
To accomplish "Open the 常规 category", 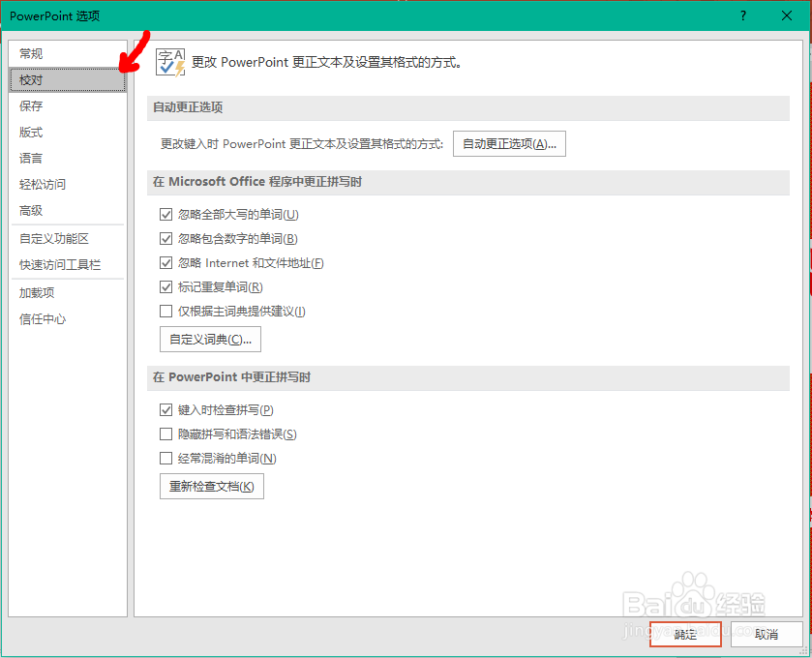I will click(68, 54).
